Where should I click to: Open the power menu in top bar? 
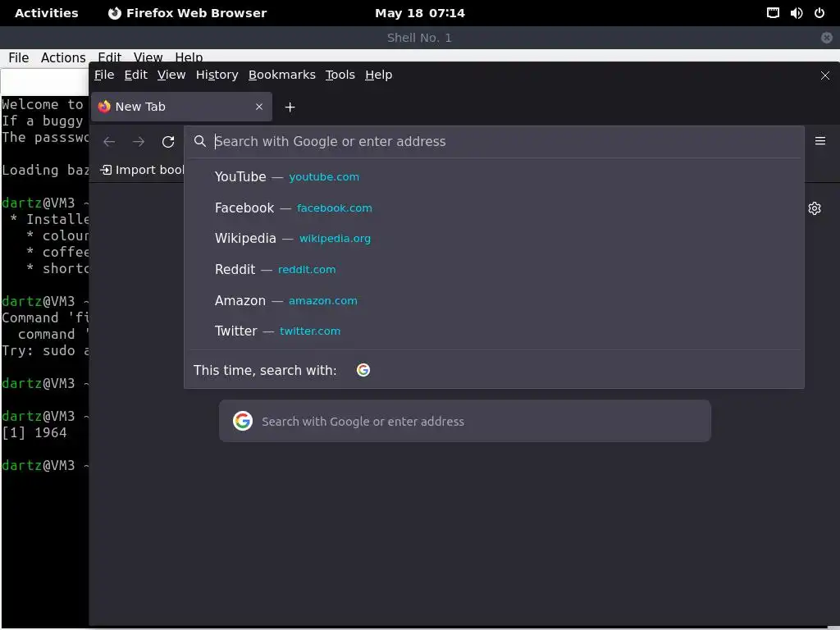819,13
